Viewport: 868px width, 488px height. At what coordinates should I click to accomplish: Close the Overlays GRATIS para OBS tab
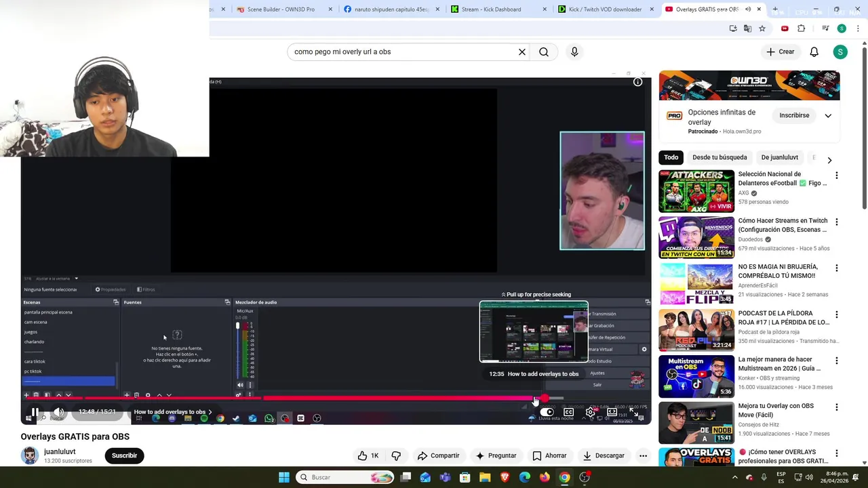[759, 9]
